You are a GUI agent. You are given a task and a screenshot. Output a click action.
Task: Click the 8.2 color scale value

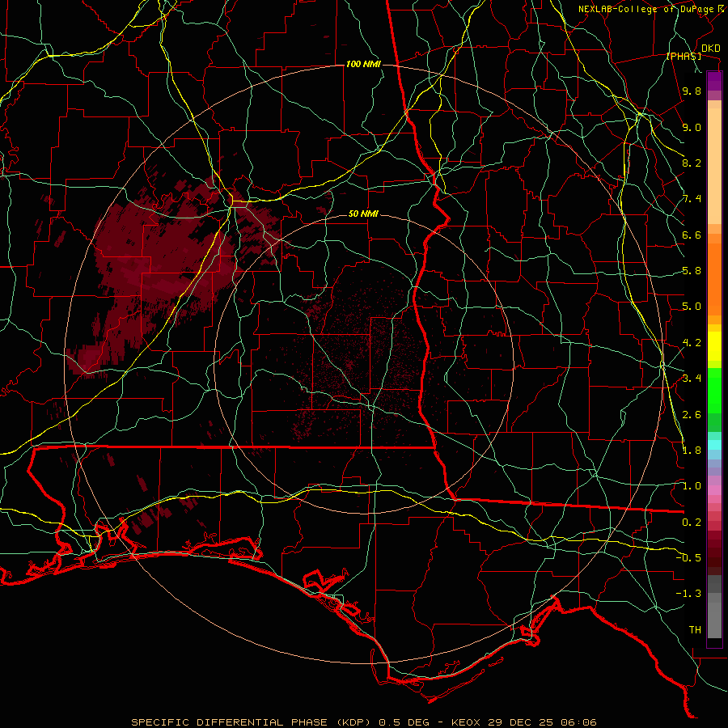point(692,163)
